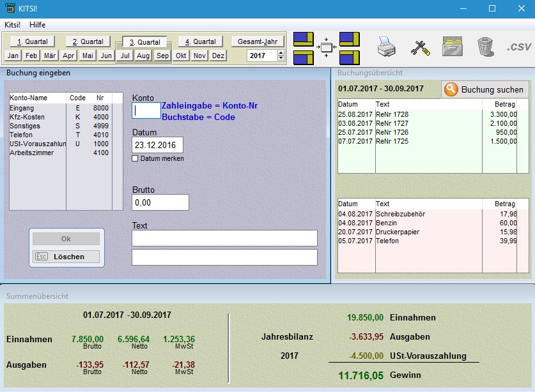535x392 pixels.
Task: Click into the Brutto amount field
Action: point(160,202)
